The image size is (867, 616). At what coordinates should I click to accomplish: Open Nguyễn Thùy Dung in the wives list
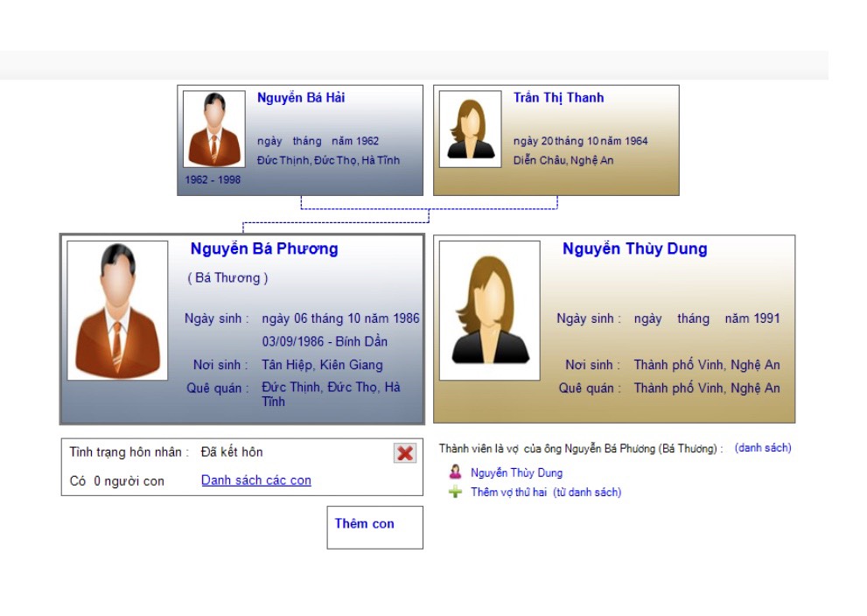coord(516,472)
